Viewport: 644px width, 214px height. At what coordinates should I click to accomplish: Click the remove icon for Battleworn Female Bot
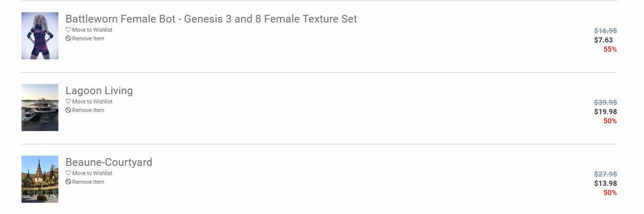69,39
